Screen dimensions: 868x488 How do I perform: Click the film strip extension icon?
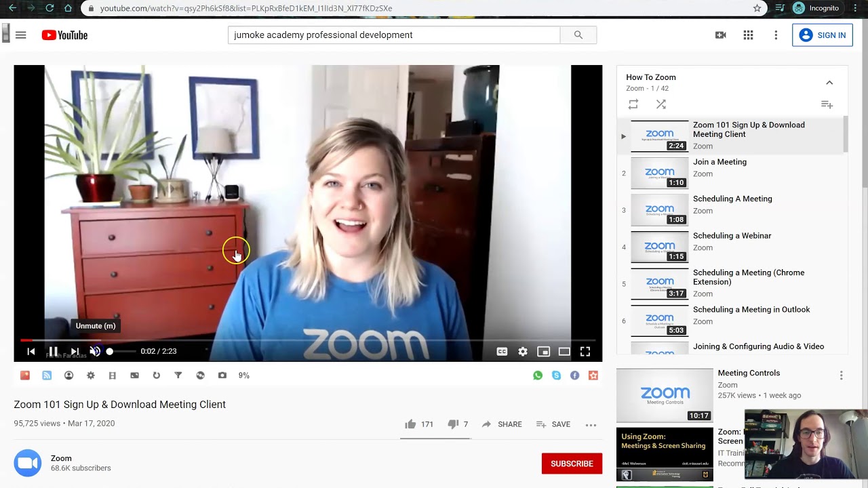tap(113, 375)
